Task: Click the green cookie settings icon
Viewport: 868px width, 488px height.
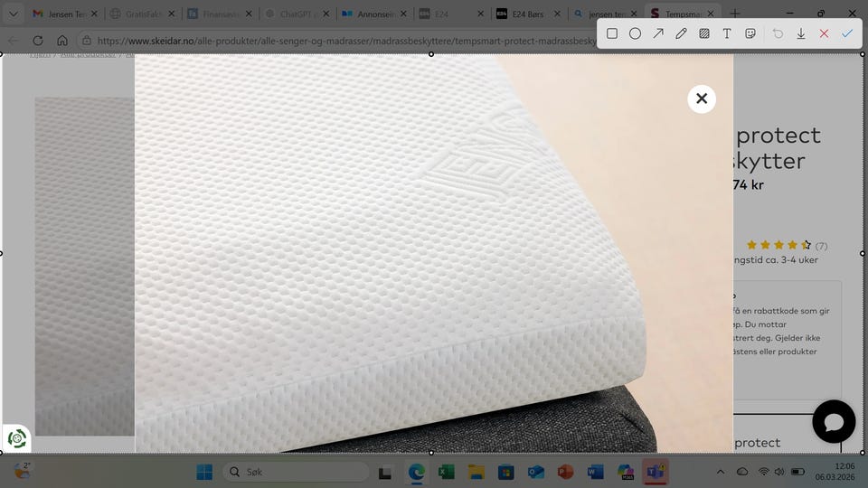Action: coord(16,439)
